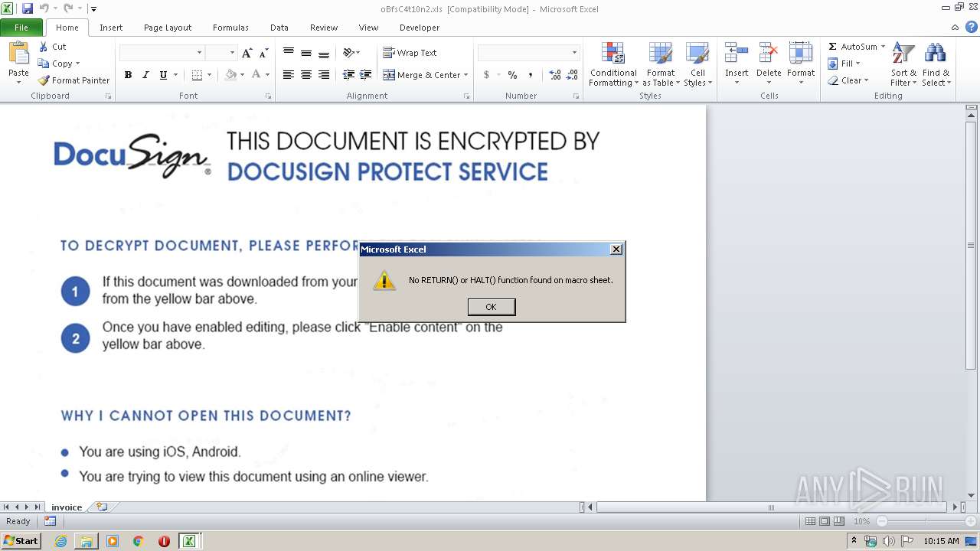
Task: Toggle Align Text Left
Action: tap(289, 75)
